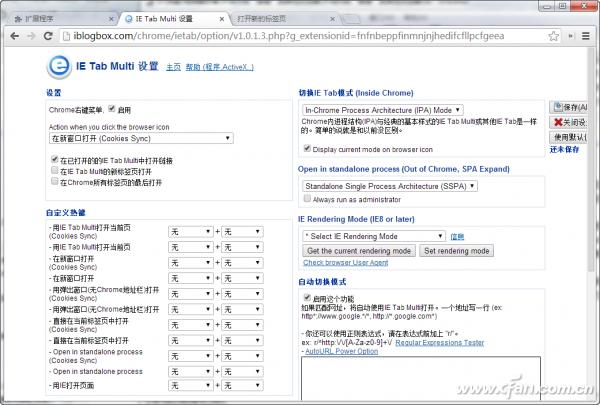The width and height of the screenshot is (600, 405).
Task: Open Check browser User Agent link
Action: tap(346, 263)
